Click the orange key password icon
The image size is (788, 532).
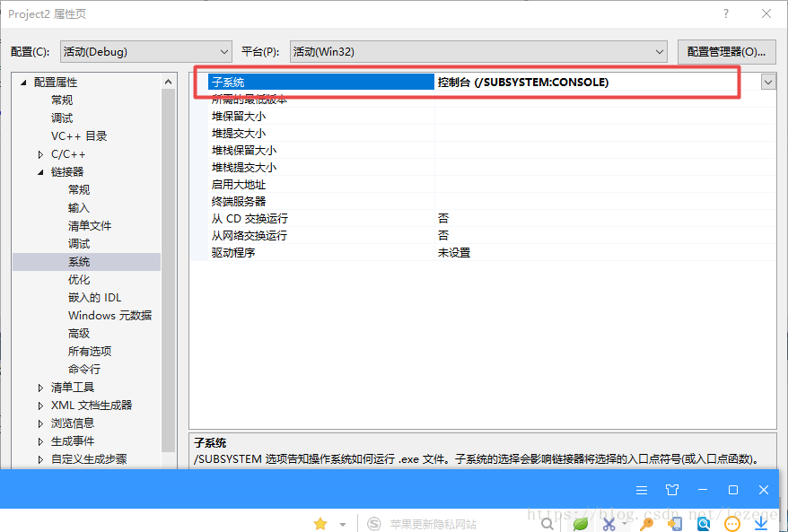pos(645,524)
